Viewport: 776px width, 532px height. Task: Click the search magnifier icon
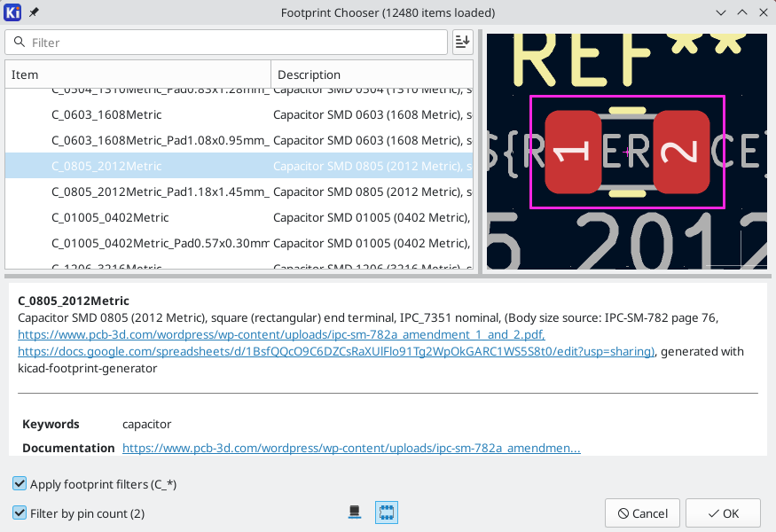[20, 42]
